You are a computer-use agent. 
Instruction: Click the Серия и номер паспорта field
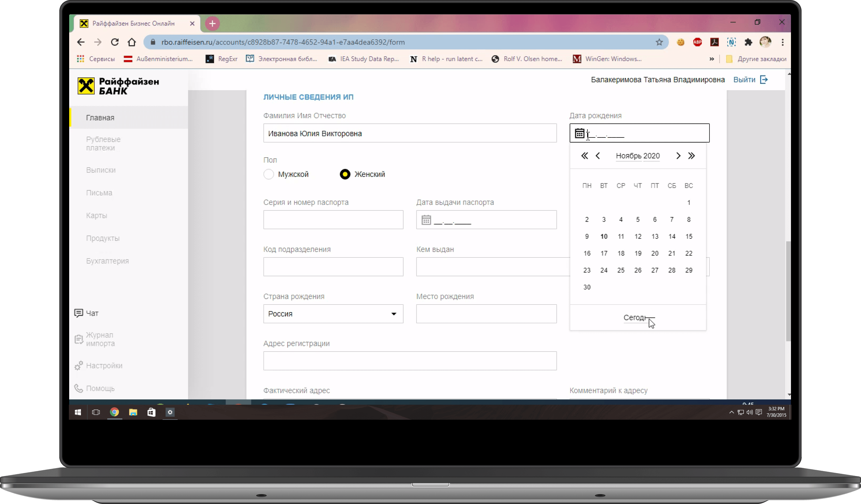click(x=333, y=220)
